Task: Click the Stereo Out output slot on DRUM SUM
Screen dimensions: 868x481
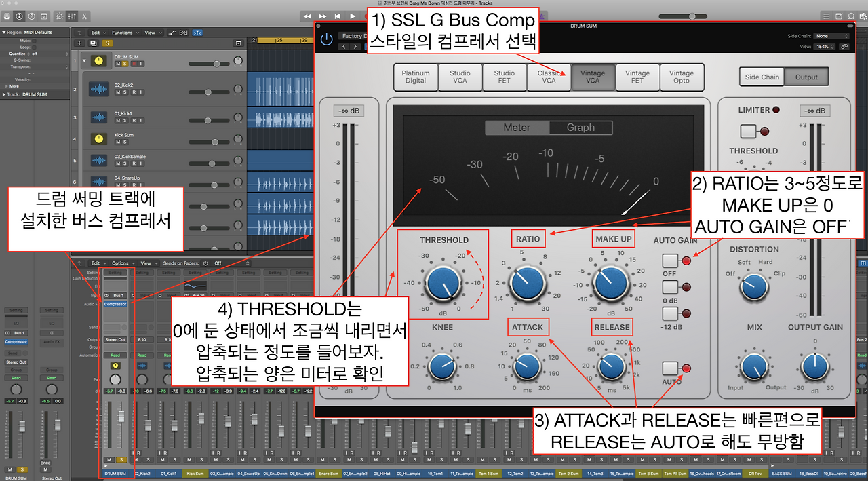Action: click(115, 339)
